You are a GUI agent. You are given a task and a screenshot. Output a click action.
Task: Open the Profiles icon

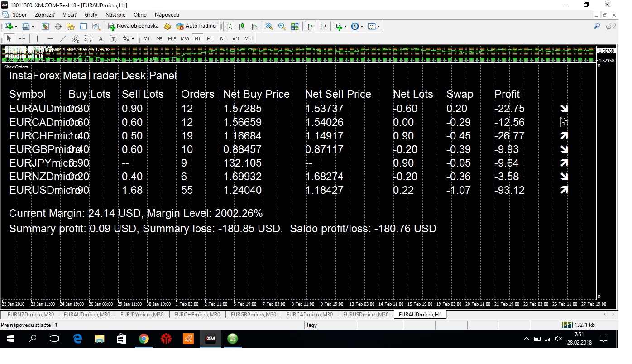point(26,26)
